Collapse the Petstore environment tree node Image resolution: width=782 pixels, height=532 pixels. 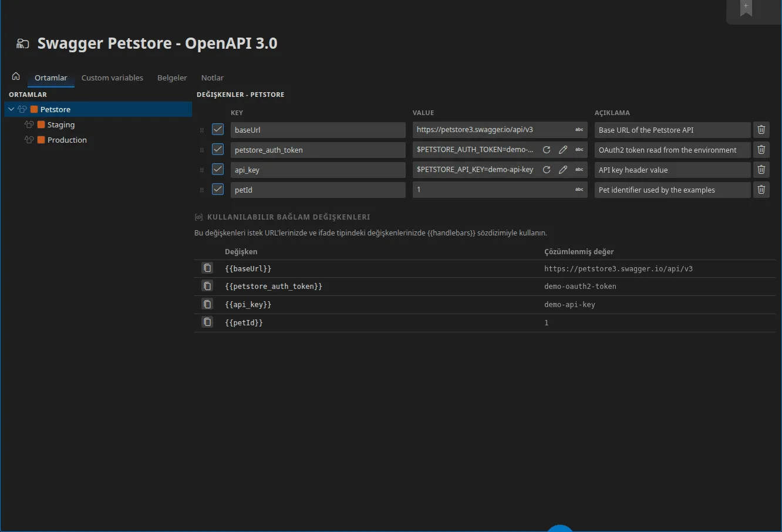coord(11,109)
